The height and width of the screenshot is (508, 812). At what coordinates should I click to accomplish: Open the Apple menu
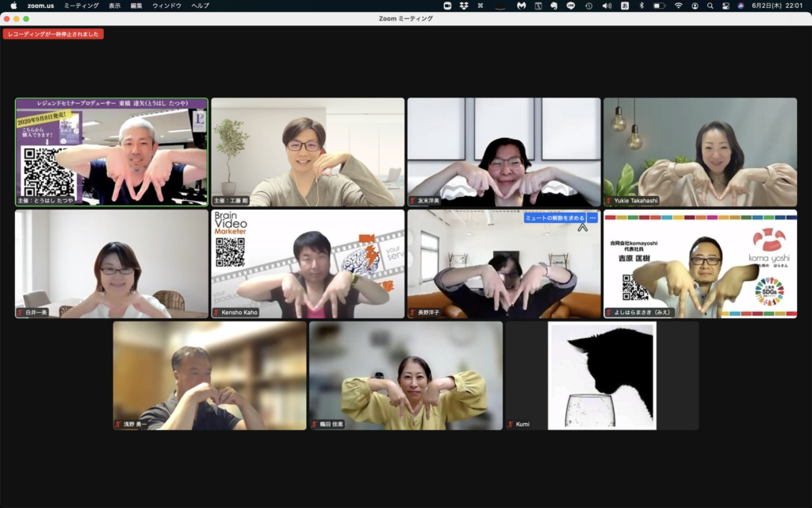(13, 6)
